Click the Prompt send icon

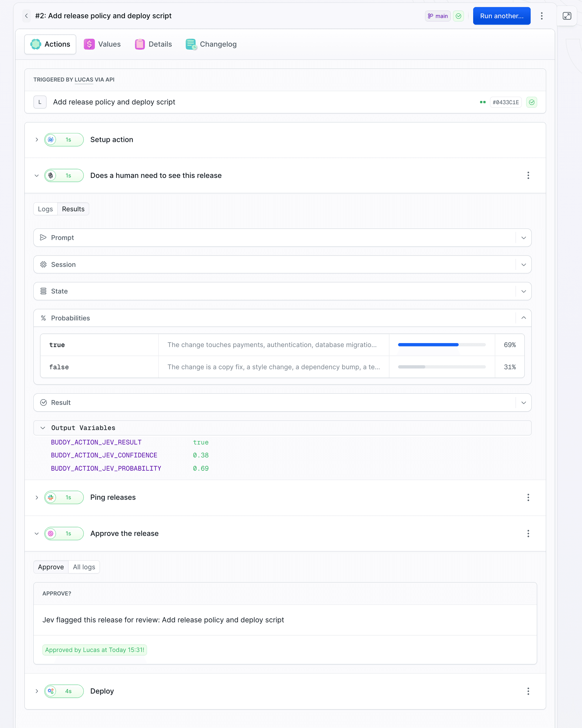point(43,238)
